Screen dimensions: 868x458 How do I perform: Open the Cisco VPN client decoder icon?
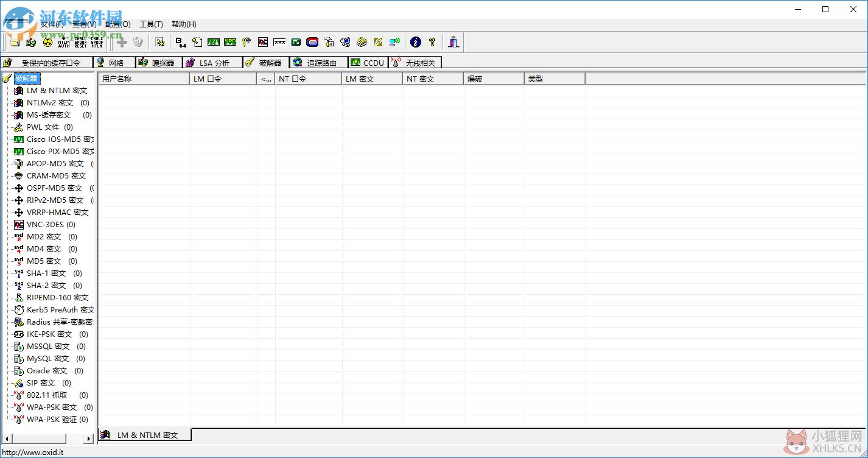click(x=230, y=42)
